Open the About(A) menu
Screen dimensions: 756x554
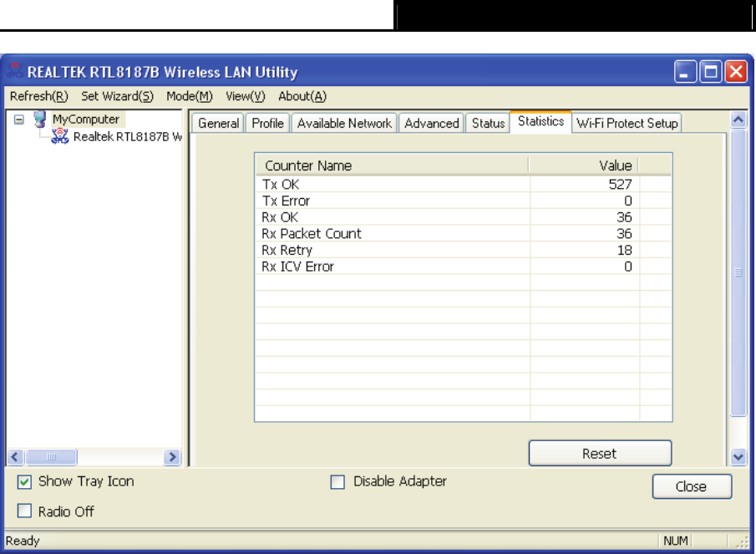pyautogui.click(x=302, y=96)
